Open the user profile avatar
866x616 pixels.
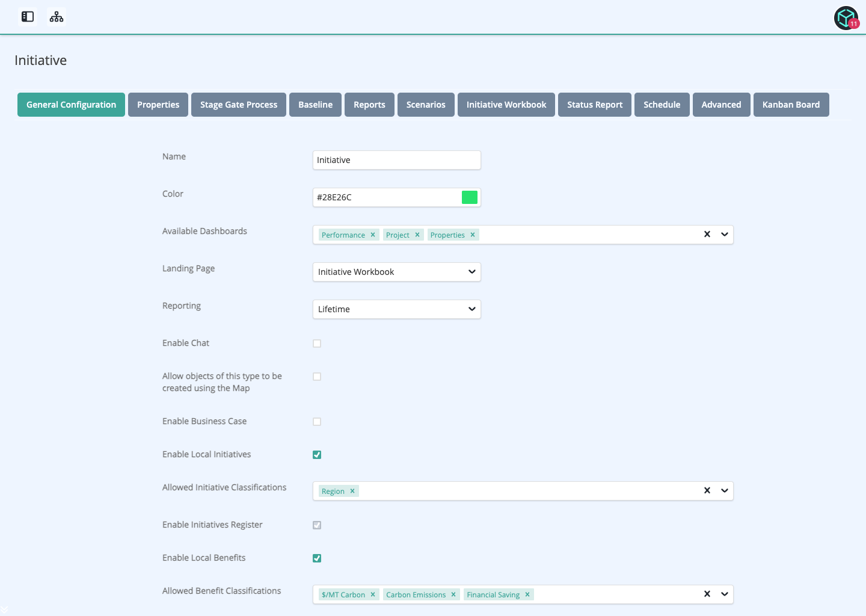pos(846,18)
